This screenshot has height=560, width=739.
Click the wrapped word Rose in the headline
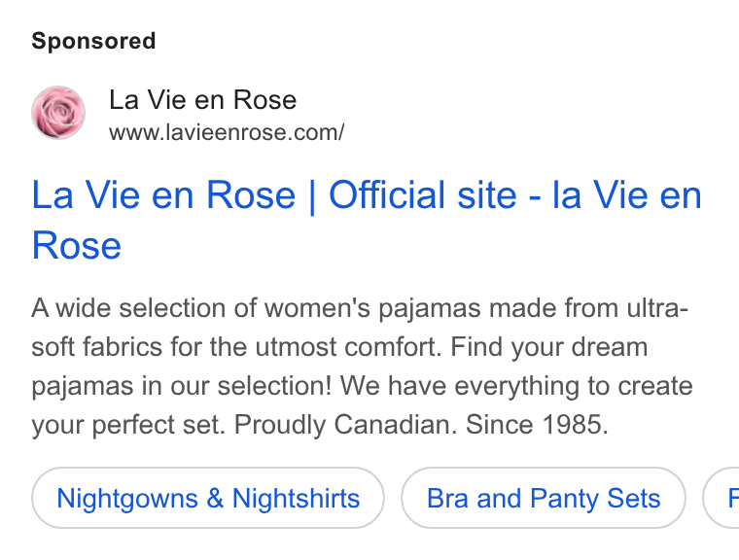(77, 246)
